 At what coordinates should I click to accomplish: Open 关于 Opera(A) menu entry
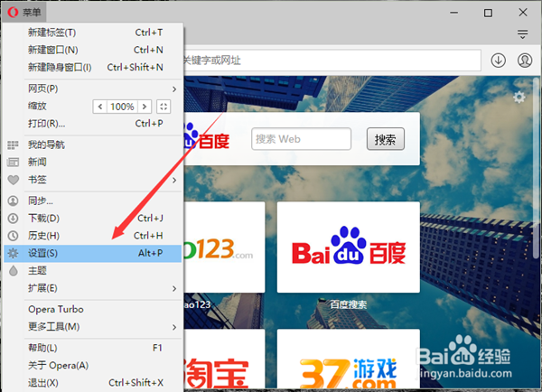pos(93,366)
